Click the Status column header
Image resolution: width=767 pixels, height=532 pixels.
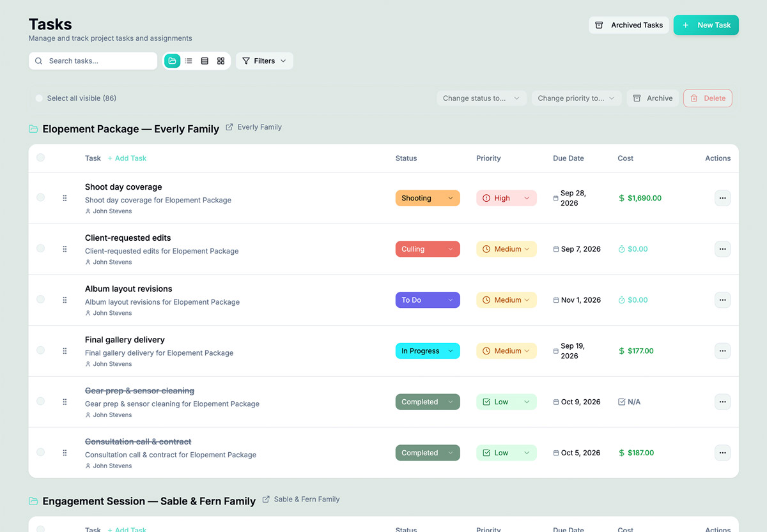pos(406,158)
